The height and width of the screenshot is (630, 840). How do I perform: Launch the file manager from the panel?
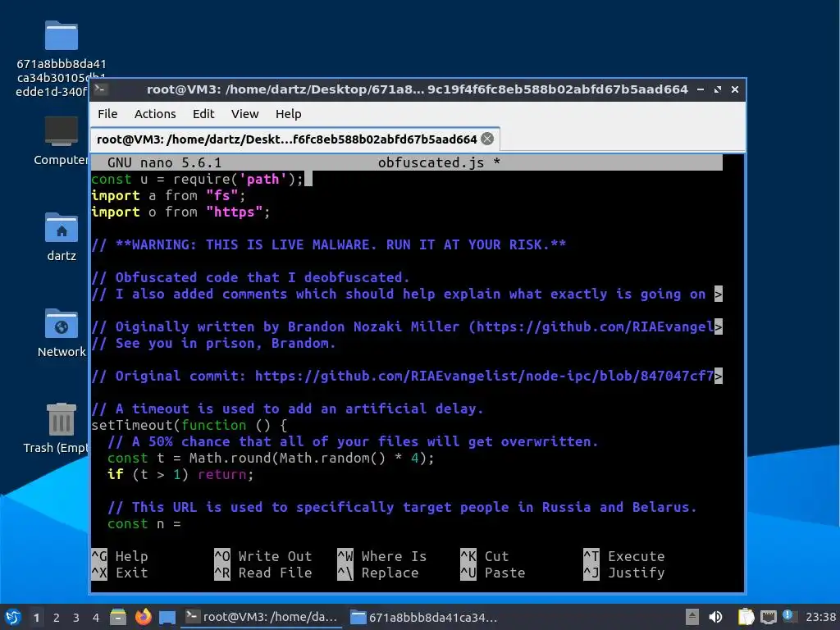(x=118, y=617)
